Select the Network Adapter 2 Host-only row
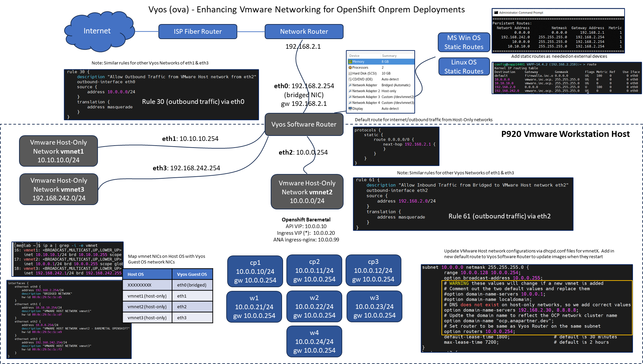Image resolution: width=643 pixels, height=364 pixels. pyautogui.click(x=381, y=91)
